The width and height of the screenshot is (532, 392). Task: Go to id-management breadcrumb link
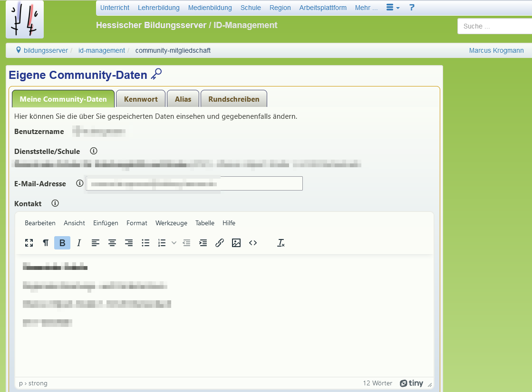(x=102, y=50)
